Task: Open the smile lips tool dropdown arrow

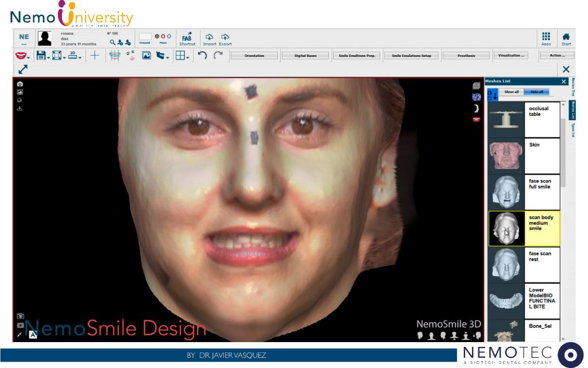Action: point(29,58)
